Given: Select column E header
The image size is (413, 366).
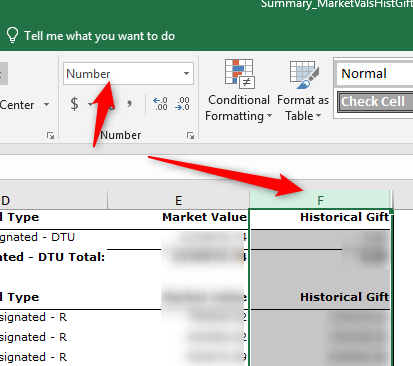Looking at the screenshot, I should (x=179, y=200).
